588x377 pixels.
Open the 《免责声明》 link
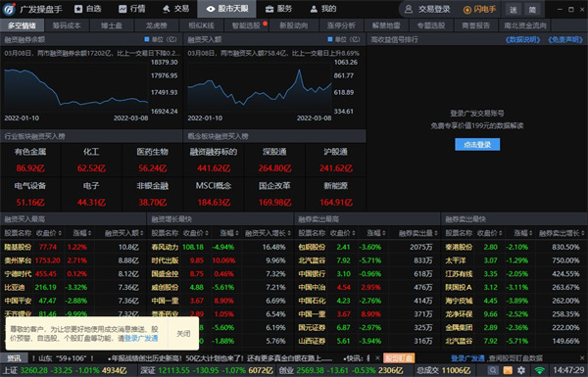(x=565, y=39)
